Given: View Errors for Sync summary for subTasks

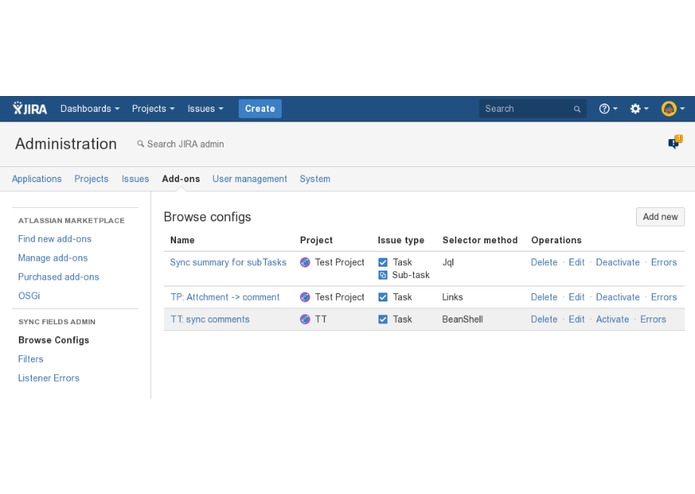Looking at the screenshot, I should point(664,262).
